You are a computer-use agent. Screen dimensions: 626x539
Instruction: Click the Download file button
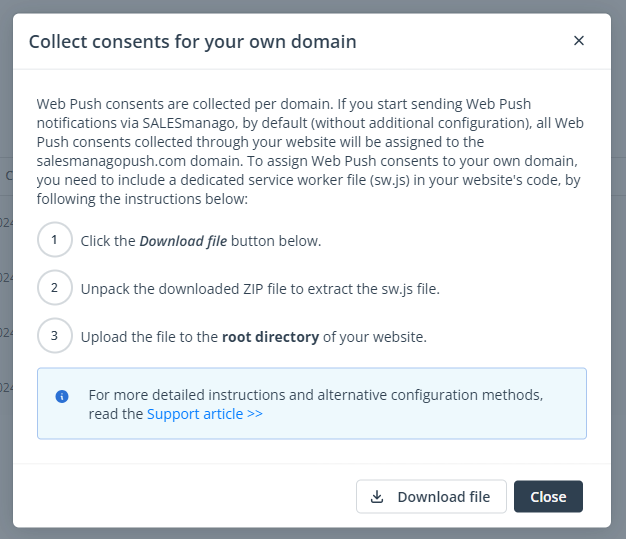(431, 497)
